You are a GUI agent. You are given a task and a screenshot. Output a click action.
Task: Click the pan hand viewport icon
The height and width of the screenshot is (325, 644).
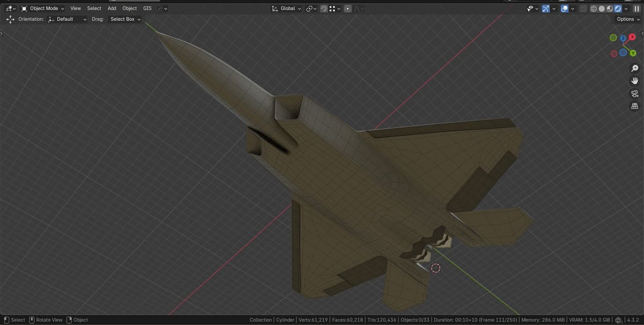(x=634, y=81)
